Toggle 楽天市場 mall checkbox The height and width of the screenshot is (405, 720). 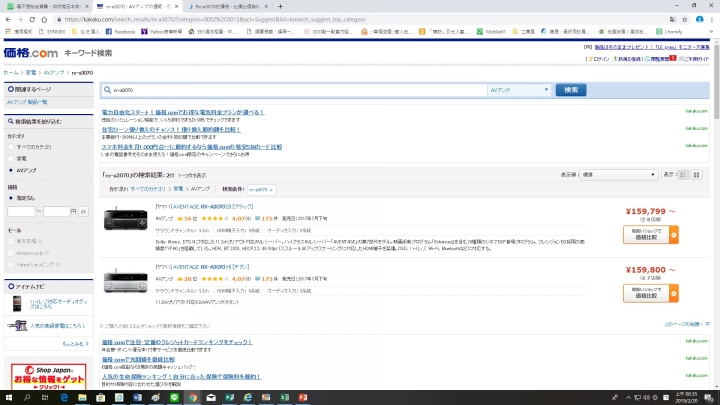click(11, 241)
